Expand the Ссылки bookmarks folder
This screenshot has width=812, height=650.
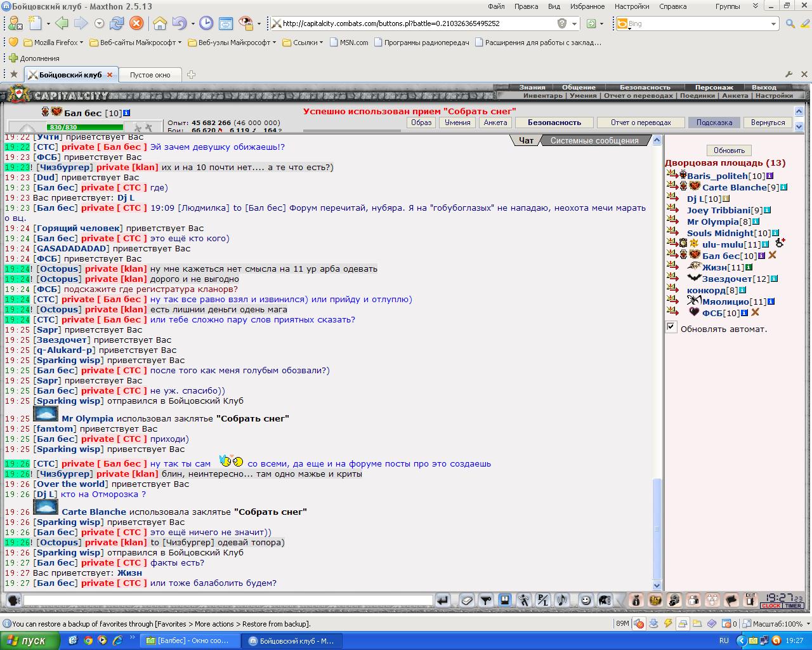(303, 43)
